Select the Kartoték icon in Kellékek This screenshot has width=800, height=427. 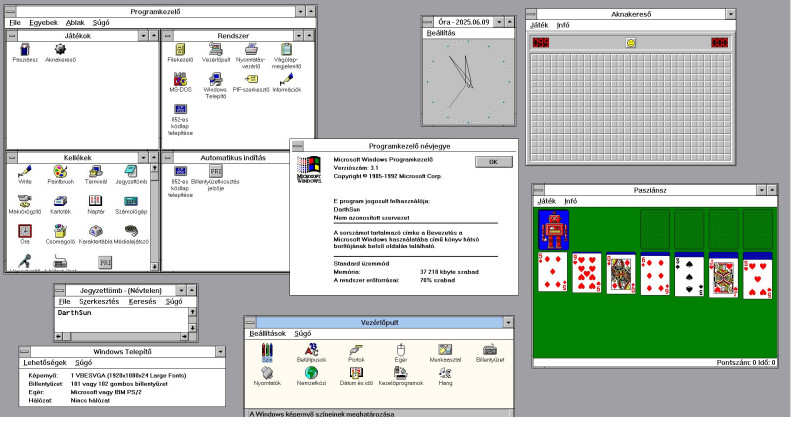[x=60, y=201]
